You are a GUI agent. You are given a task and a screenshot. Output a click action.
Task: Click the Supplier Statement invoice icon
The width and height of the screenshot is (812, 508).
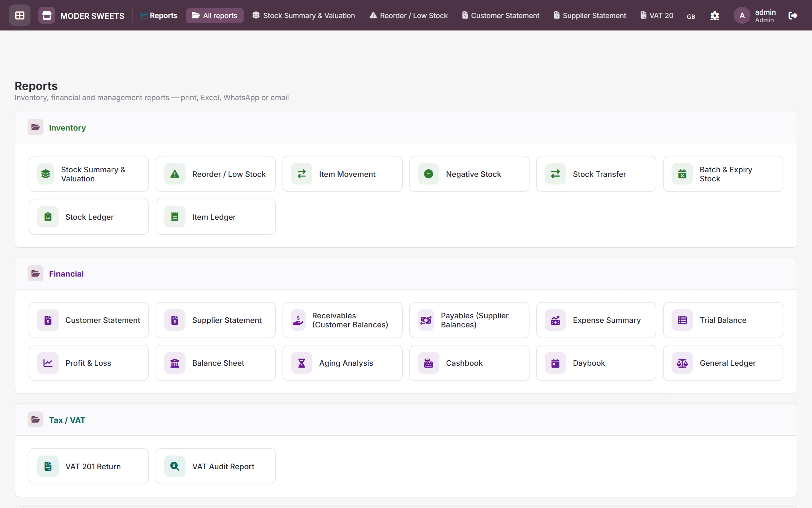point(175,320)
